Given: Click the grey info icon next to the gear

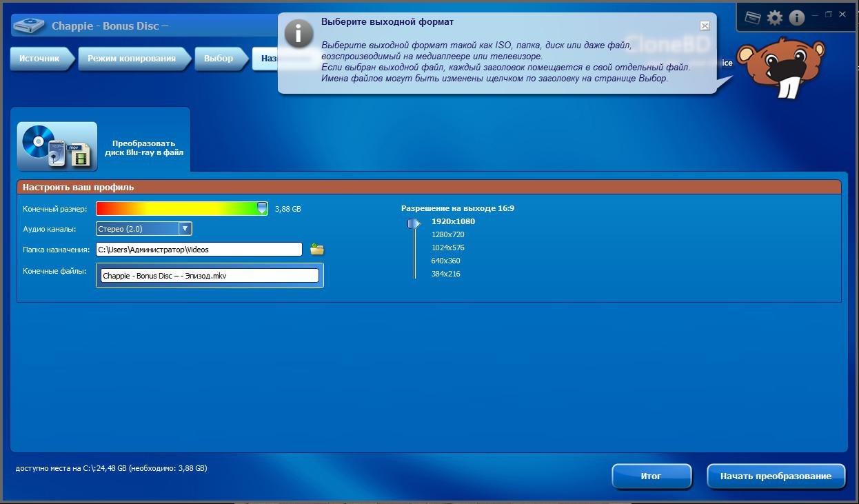Looking at the screenshot, I should (x=796, y=18).
